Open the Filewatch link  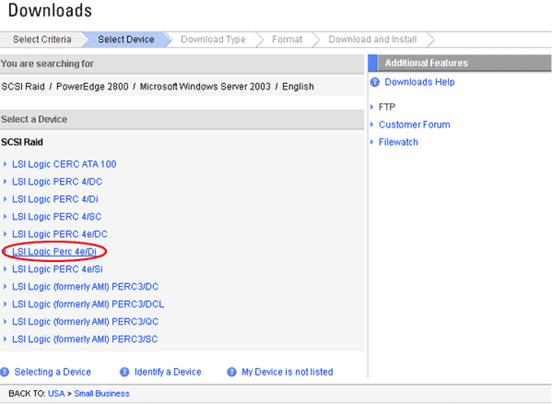[x=398, y=142]
